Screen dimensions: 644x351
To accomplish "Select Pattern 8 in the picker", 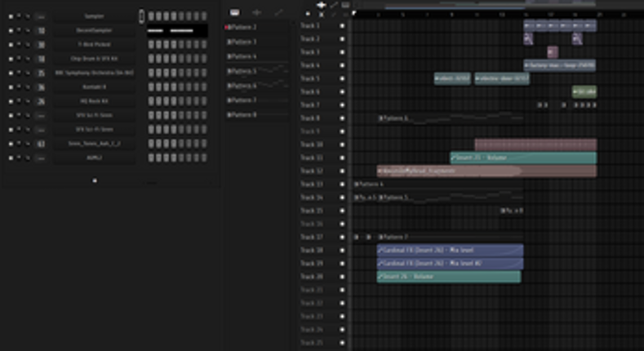I will tap(256, 115).
